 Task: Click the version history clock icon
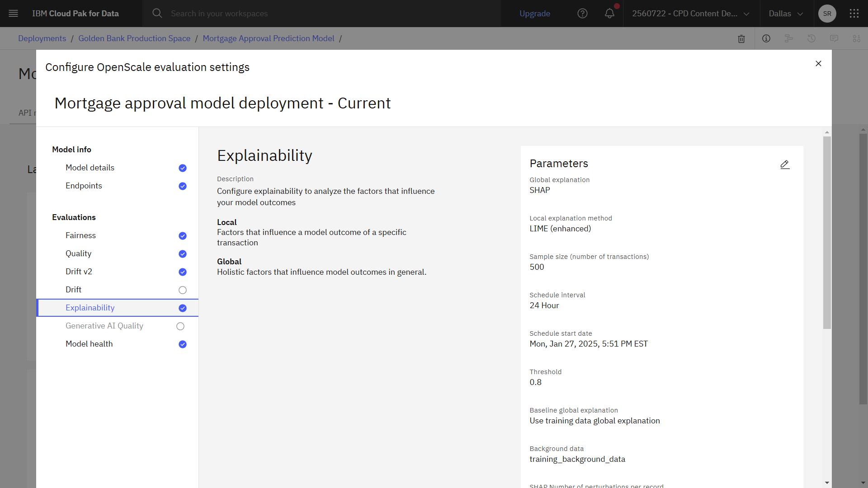click(812, 38)
